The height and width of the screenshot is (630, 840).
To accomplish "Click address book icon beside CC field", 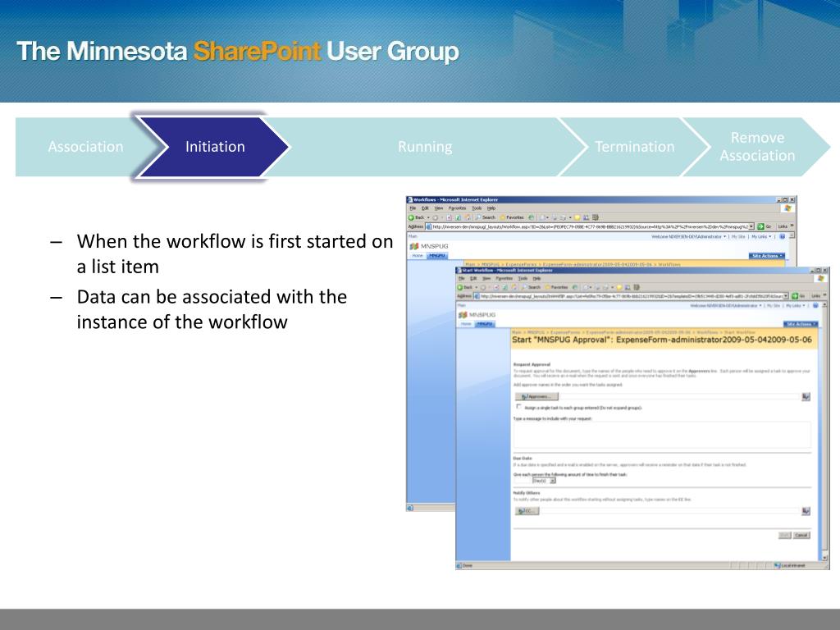I will (806, 512).
